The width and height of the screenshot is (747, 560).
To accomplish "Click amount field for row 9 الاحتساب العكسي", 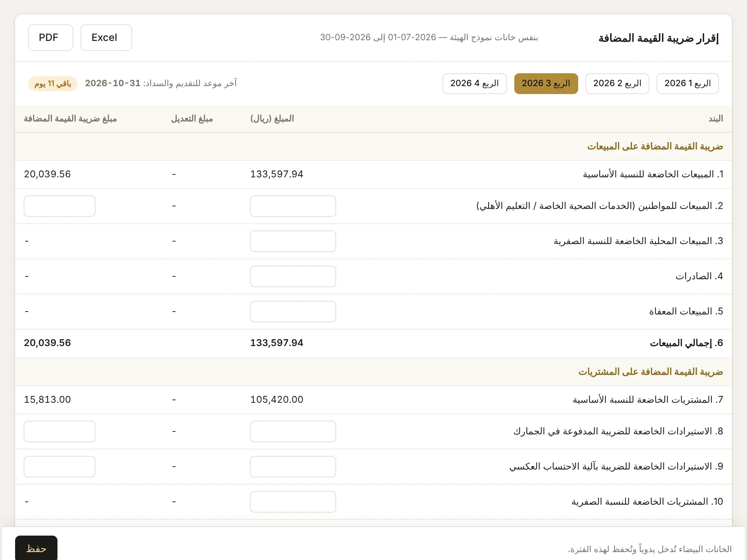I will [x=293, y=466].
